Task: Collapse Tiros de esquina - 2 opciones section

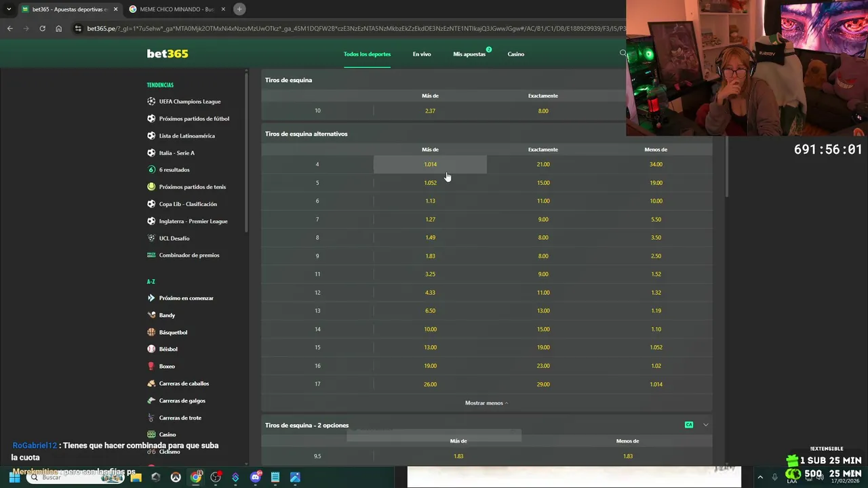Action: pos(706,425)
